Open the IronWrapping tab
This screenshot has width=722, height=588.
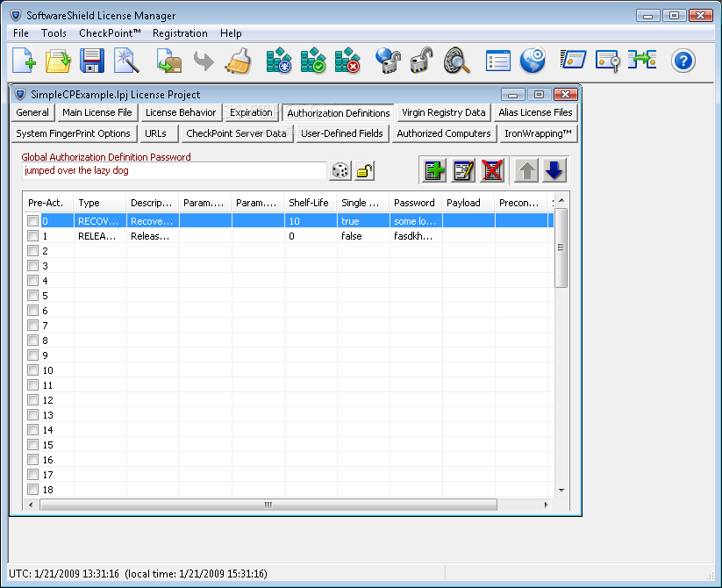tap(539, 133)
